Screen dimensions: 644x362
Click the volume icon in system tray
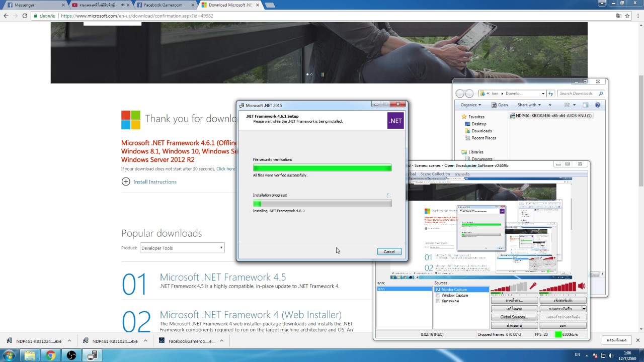coord(611,356)
